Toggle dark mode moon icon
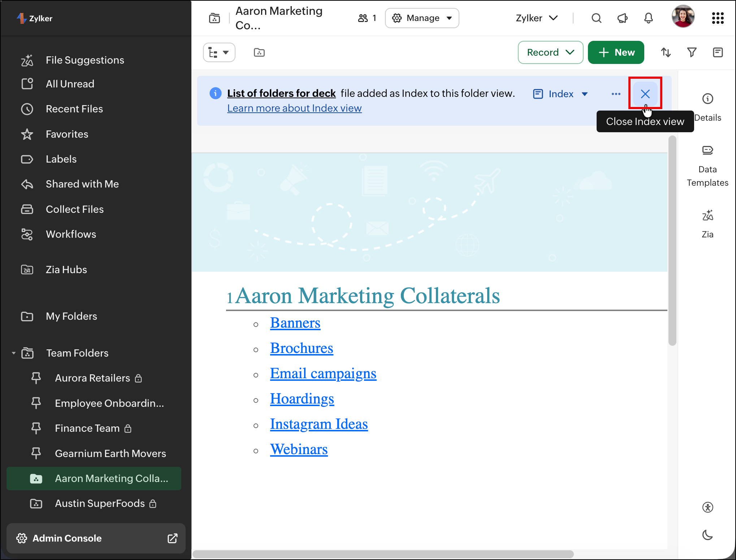Image resolution: width=736 pixels, height=560 pixels. tap(707, 535)
